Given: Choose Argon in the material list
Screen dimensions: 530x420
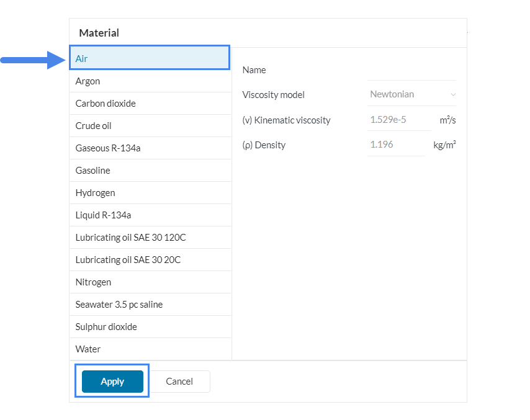Looking at the screenshot, I should [149, 81].
